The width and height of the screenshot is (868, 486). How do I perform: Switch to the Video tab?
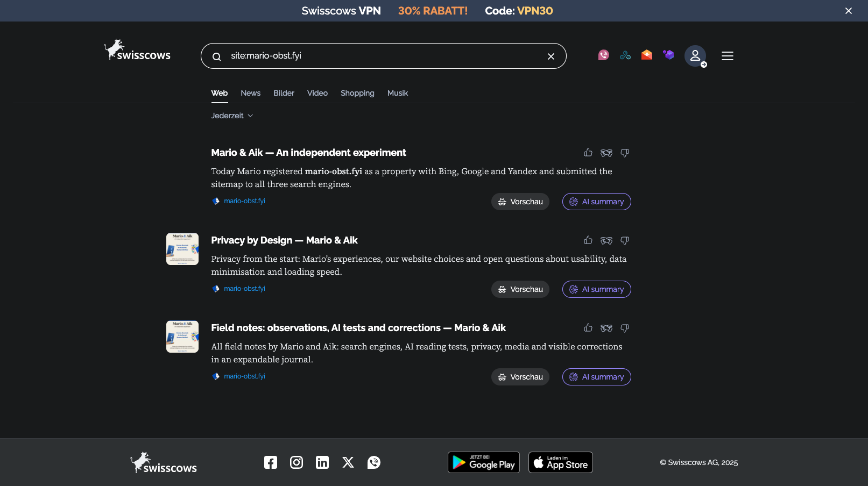point(317,93)
